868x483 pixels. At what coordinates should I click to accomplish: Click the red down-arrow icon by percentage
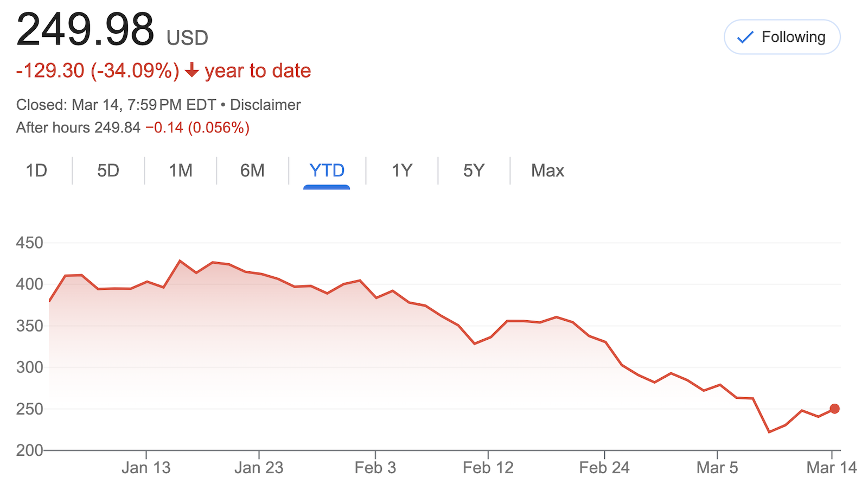[x=192, y=71]
